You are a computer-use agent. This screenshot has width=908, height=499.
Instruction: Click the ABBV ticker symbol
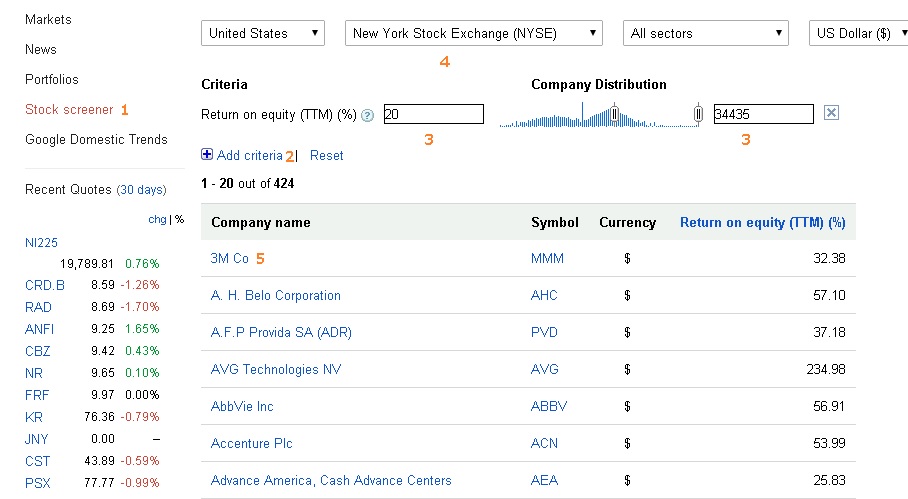tap(548, 406)
